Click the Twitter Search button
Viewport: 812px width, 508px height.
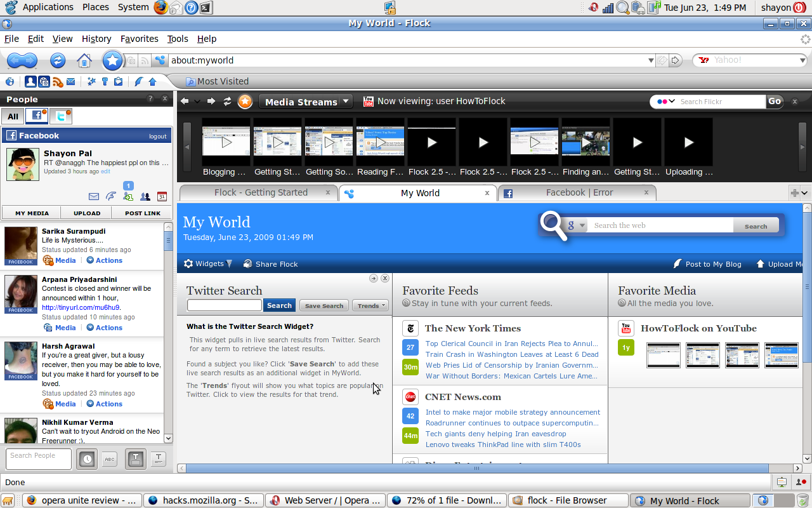pyautogui.click(x=279, y=305)
